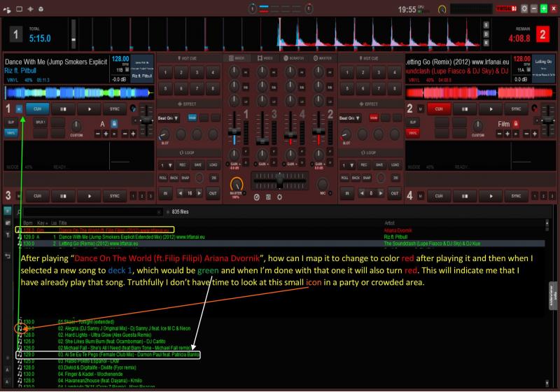Select track Letting Go (Remix) in browser list

(105, 243)
